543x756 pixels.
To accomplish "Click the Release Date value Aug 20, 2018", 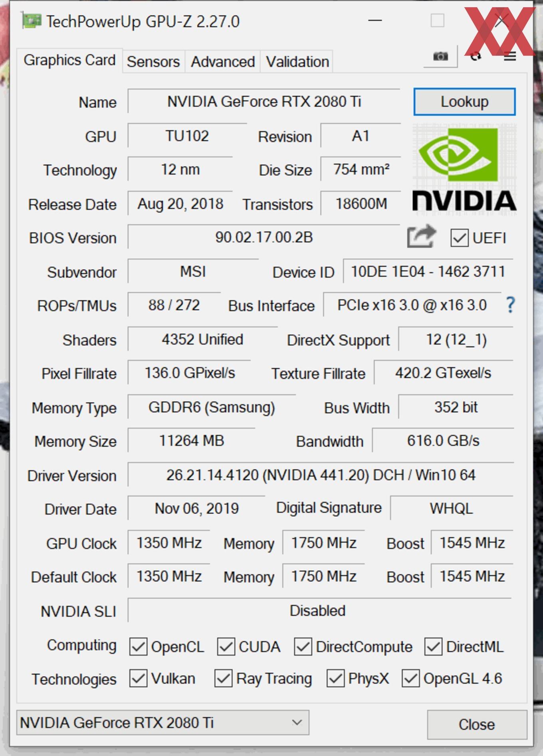I will pyautogui.click(x=180, y=203).
